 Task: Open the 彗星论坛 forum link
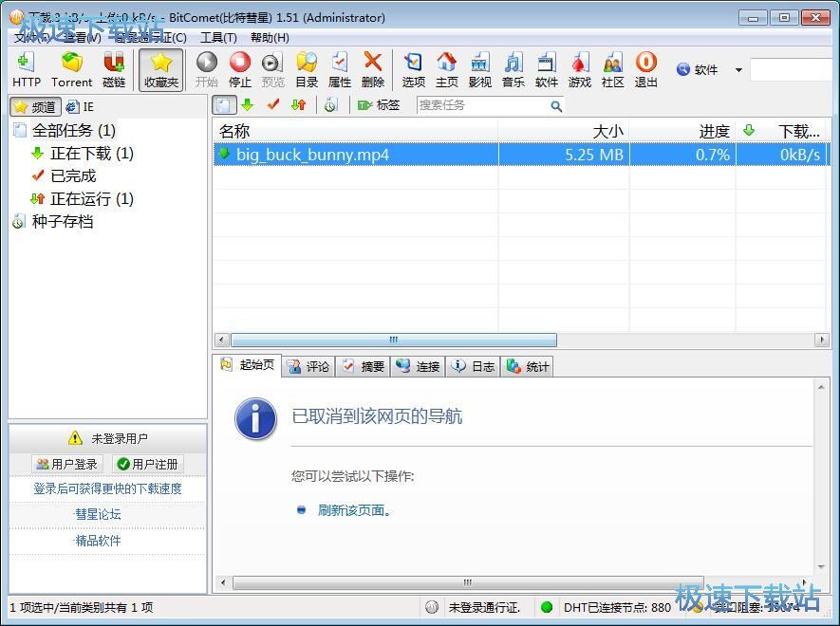tap(98, 514)
